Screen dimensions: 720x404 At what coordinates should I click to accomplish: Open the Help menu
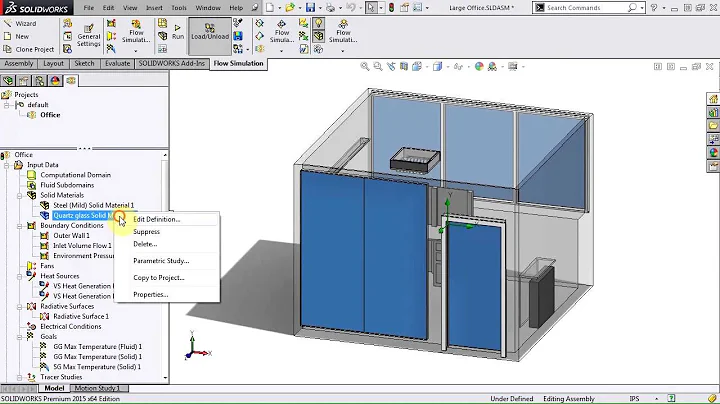[x=236, y=8]
